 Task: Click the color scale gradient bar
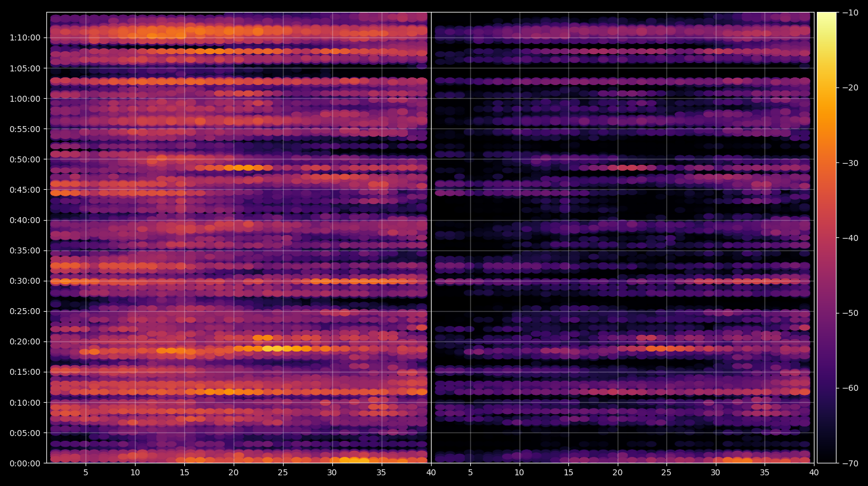click(826, 237)
